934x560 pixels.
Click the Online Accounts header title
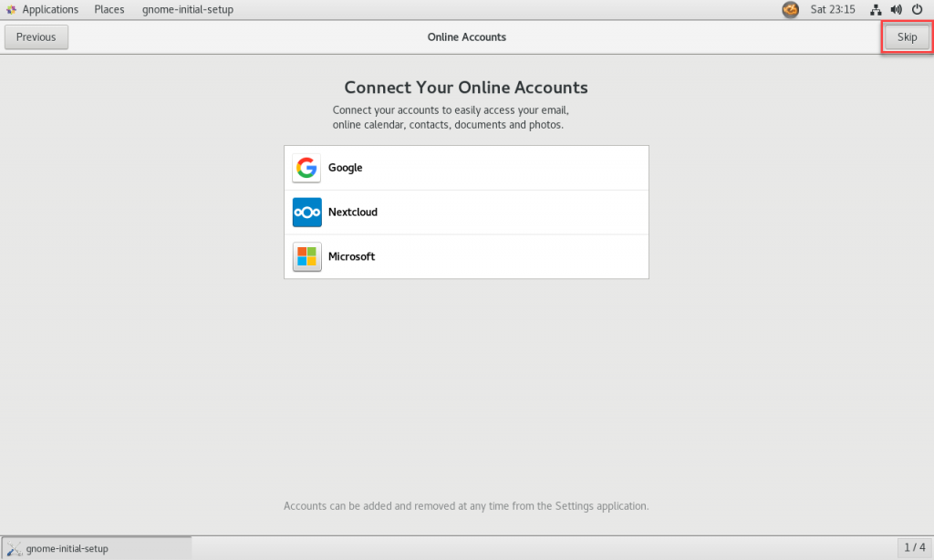click(466, 36)
